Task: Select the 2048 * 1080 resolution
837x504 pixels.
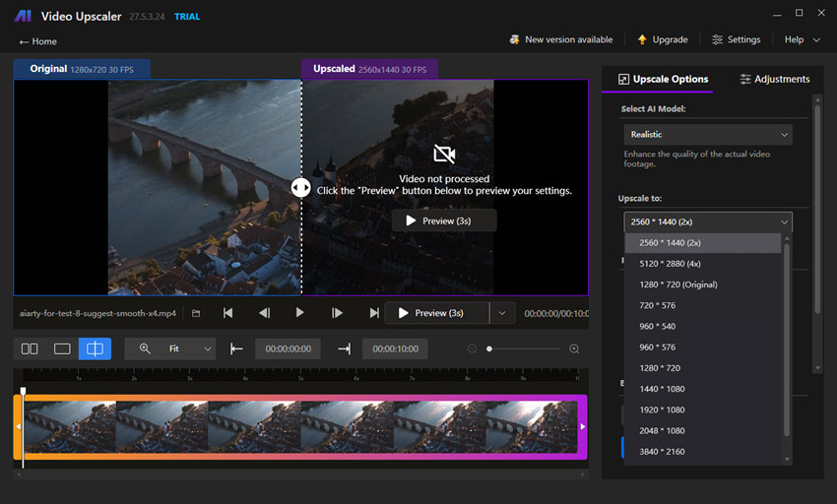Action: (702, 430)
